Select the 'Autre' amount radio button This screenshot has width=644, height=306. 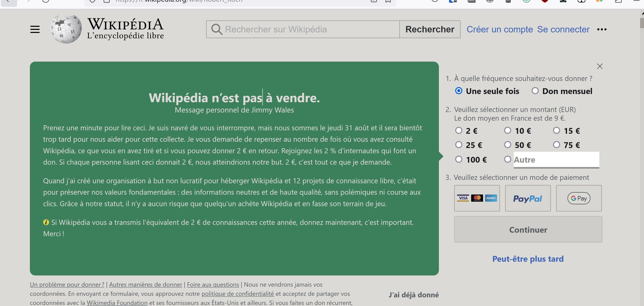point(507,159)
